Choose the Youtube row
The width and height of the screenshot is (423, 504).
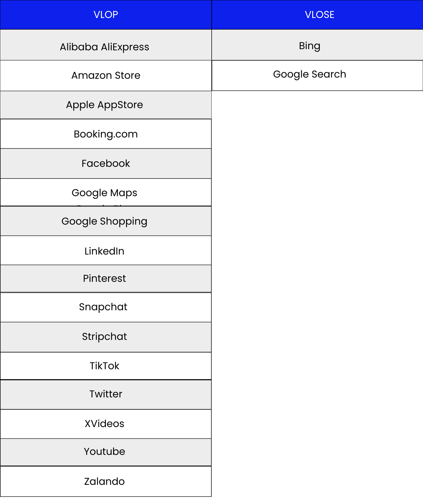point(104,452)
